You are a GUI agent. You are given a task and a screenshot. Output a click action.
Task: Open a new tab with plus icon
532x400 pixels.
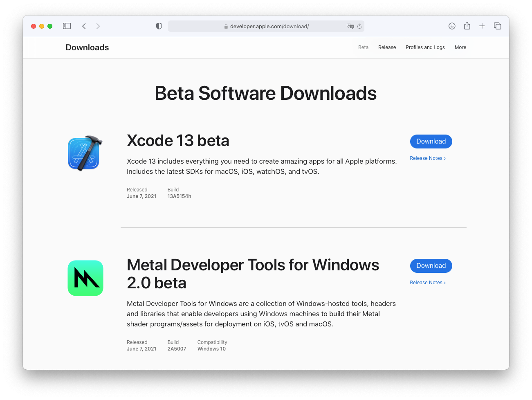pyautogui.click(x=482, y=26)
